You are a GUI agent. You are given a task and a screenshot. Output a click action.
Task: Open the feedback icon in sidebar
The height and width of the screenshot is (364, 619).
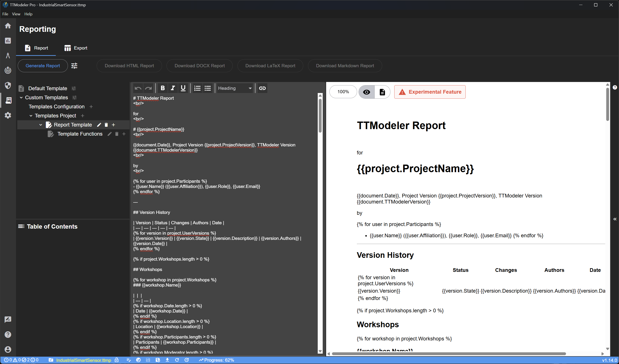click(x=8, y=319)
